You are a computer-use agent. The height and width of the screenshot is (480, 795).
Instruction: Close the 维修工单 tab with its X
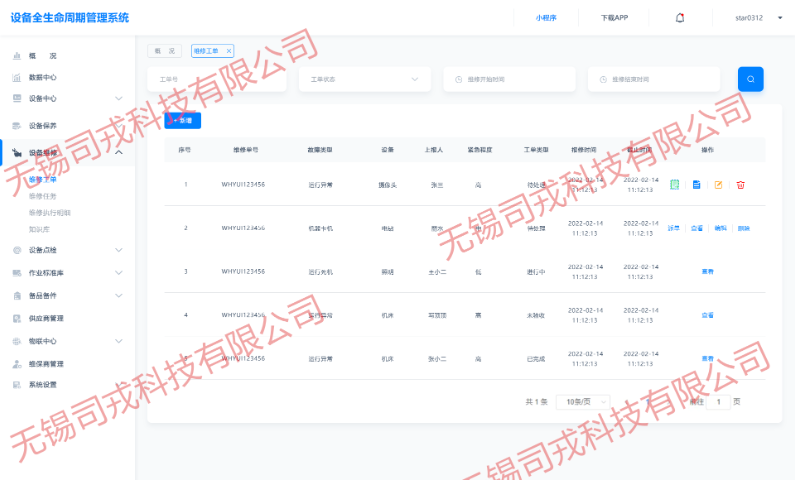[229, 51]
